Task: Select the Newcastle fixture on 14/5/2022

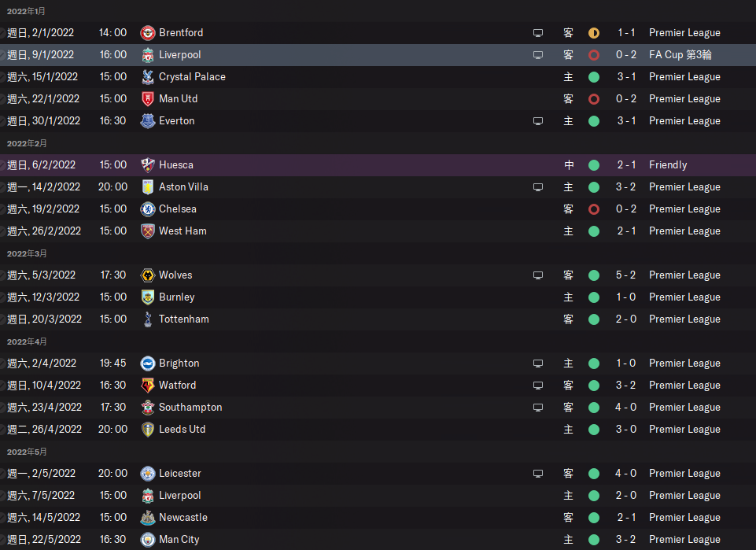Action: [378, 518]
